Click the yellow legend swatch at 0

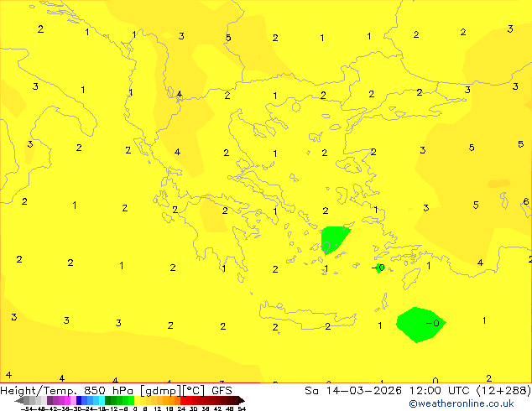(x=137, y=400)
